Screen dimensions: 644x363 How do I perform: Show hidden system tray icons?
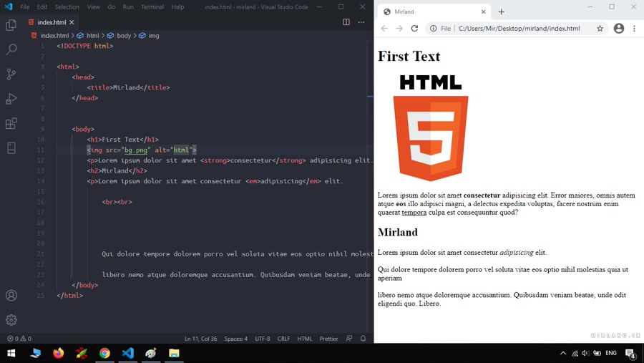coord(563,353)
